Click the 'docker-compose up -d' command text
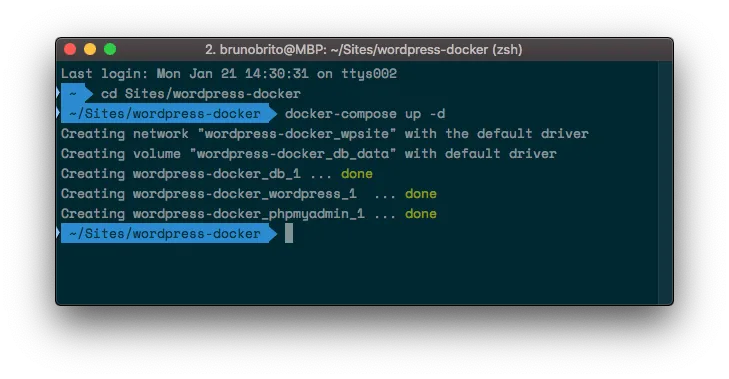This screenshot has width=729, height=379. tap(365, 113)
